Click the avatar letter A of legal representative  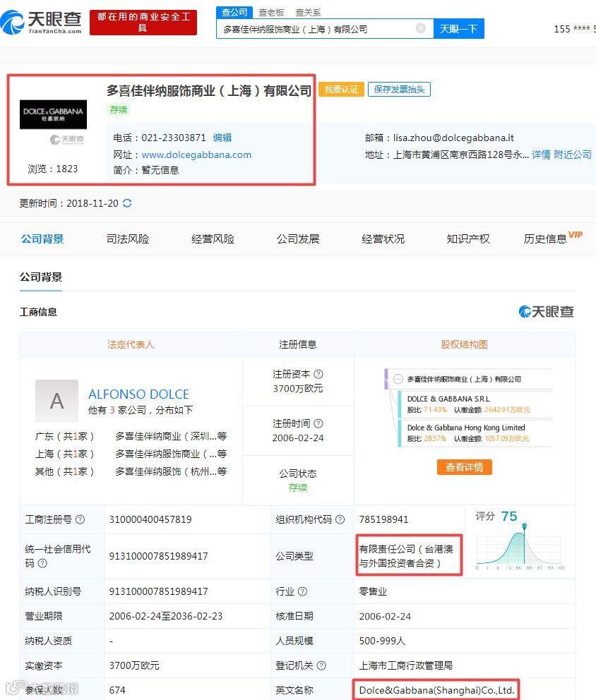(56, 401)
